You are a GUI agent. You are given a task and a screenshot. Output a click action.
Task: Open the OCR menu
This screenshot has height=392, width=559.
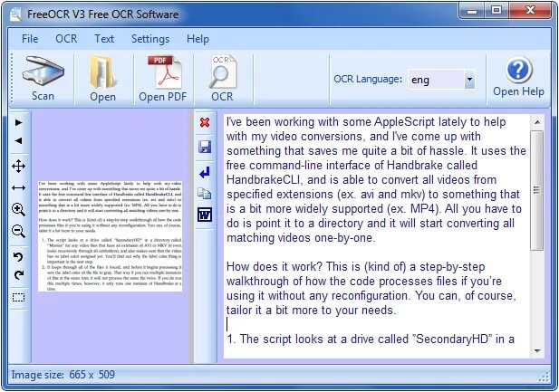66,39
